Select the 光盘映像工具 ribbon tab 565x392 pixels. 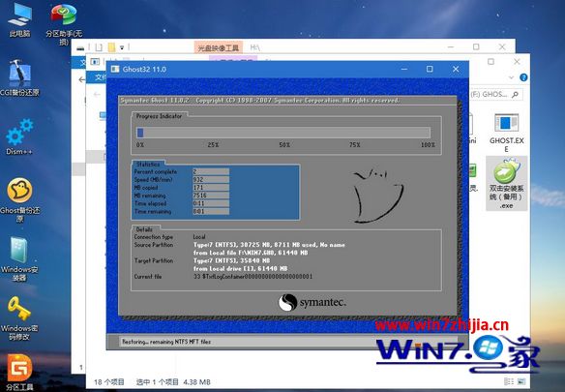219,47
